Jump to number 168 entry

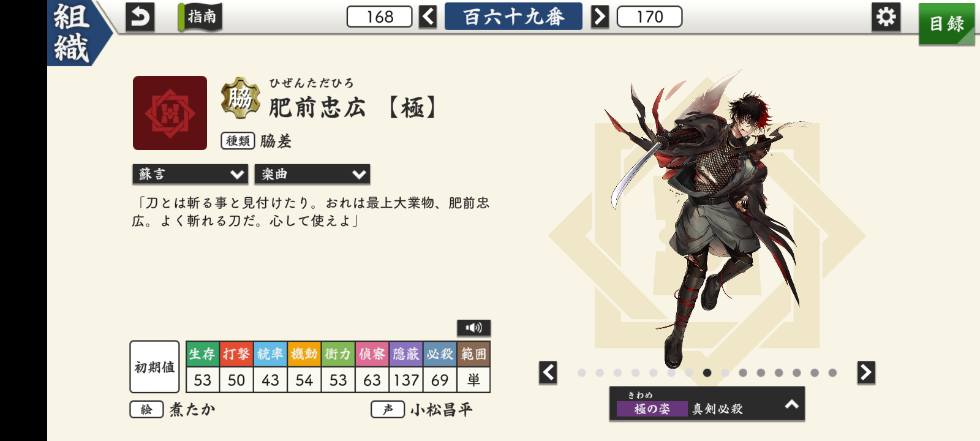[380, 17]
